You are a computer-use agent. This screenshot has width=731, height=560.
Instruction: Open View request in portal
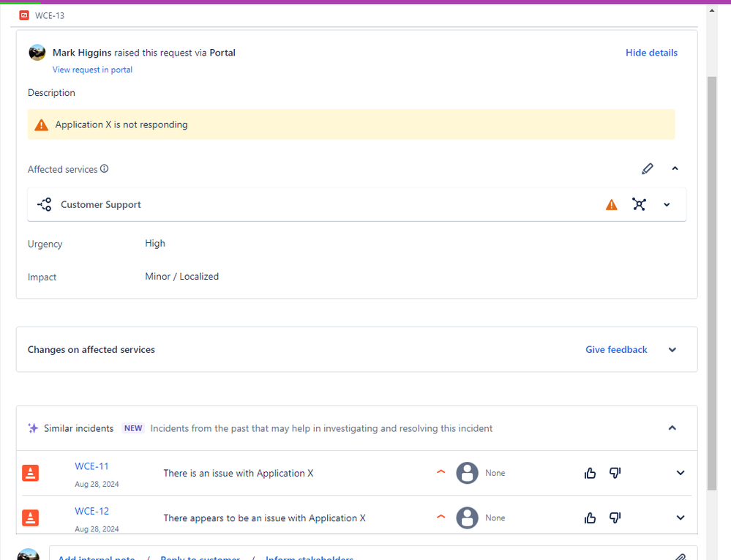coord(92,69)
